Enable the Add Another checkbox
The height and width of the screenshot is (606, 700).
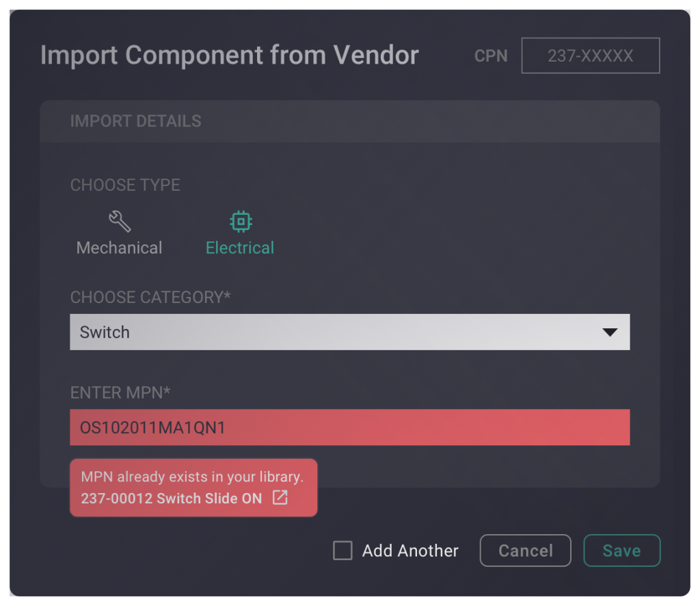click(x=342, y=551)
